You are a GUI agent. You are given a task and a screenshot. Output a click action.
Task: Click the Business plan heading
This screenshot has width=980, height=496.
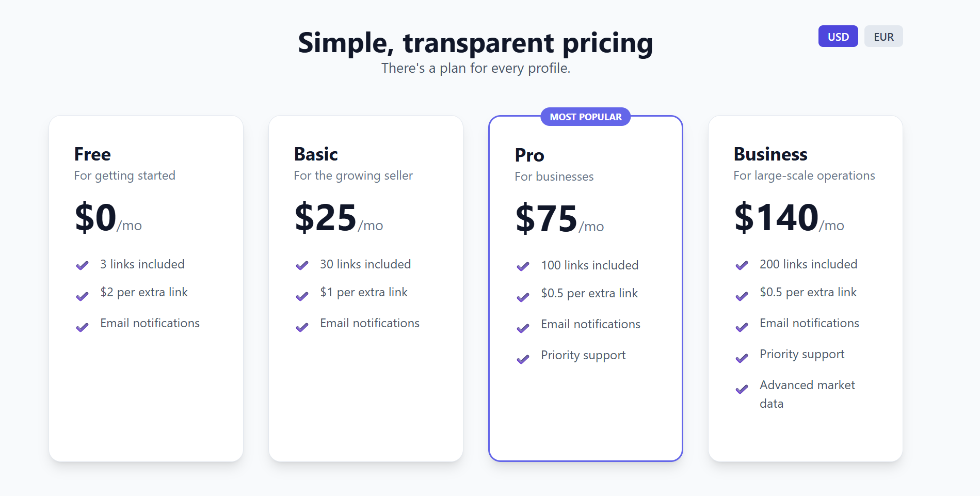pyautogui.click(x=770, y=154)
